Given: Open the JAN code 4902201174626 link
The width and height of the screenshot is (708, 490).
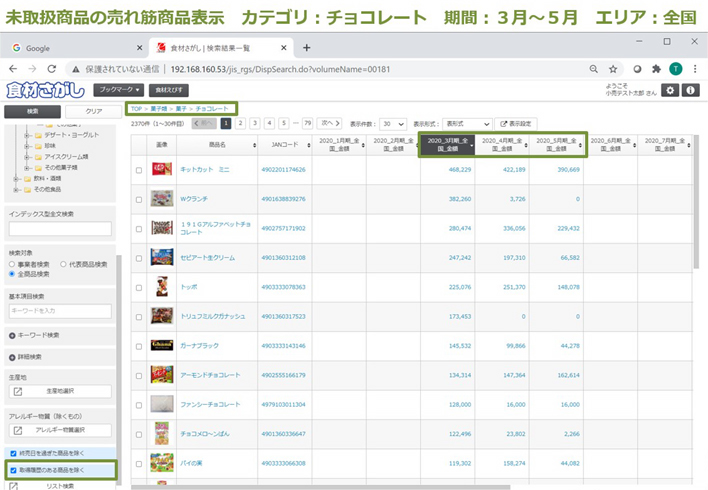Looking at the screenshot, I should click(x=283, y=170).
